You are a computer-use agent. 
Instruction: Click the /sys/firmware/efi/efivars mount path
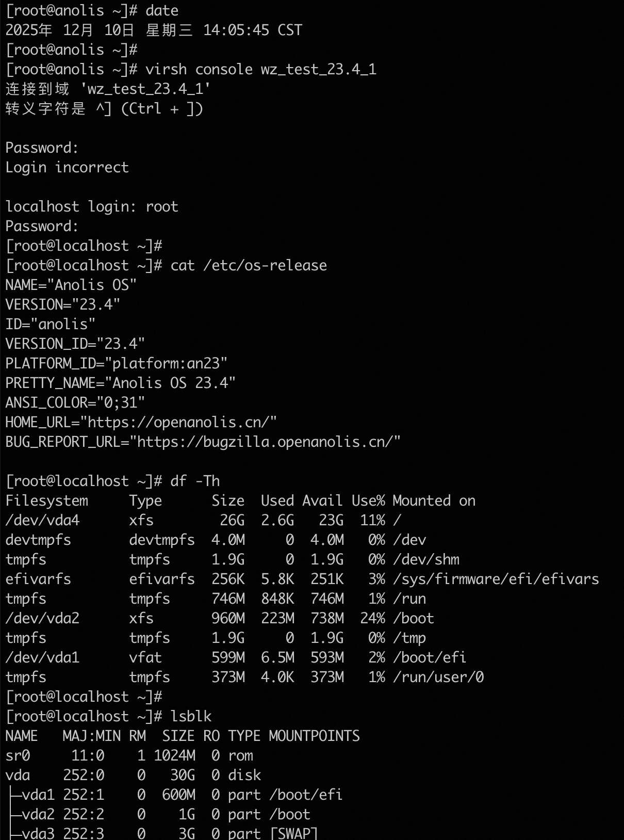(496, 579)
